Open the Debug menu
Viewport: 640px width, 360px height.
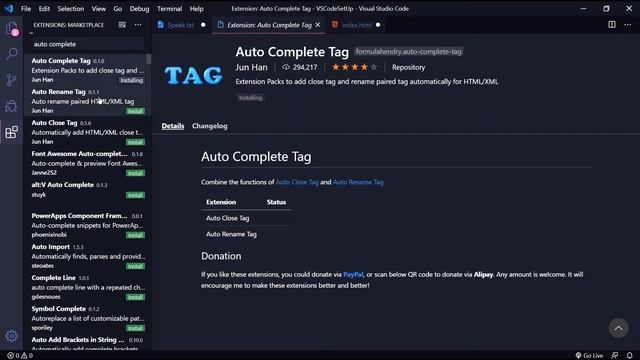[x=139, y=9]
